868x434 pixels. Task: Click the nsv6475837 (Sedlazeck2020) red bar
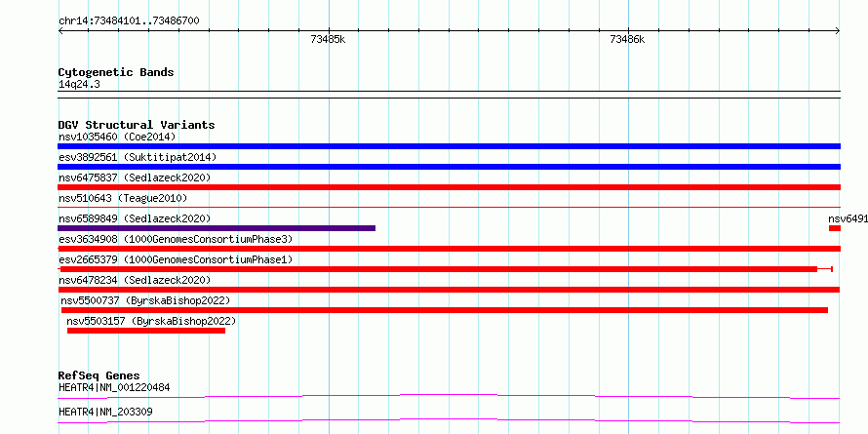click(x=449, y=187)
